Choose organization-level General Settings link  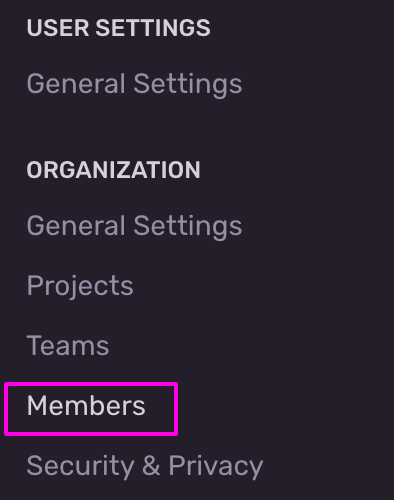(134, 226)
